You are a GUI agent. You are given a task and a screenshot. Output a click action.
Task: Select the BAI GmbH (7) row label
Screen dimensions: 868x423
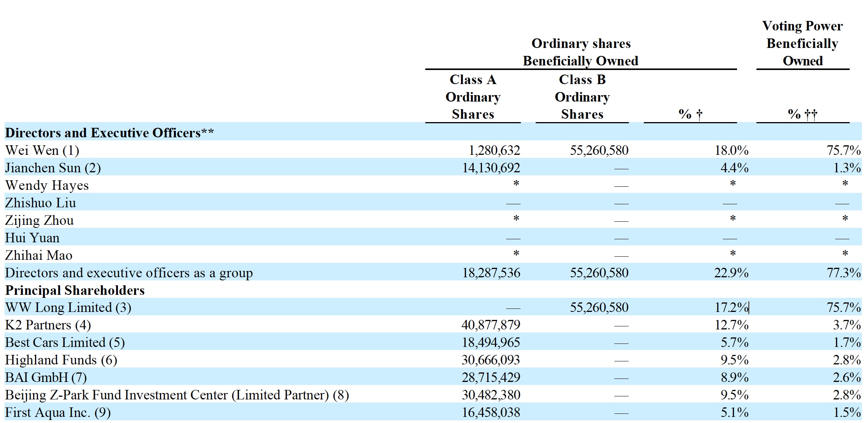46,378
